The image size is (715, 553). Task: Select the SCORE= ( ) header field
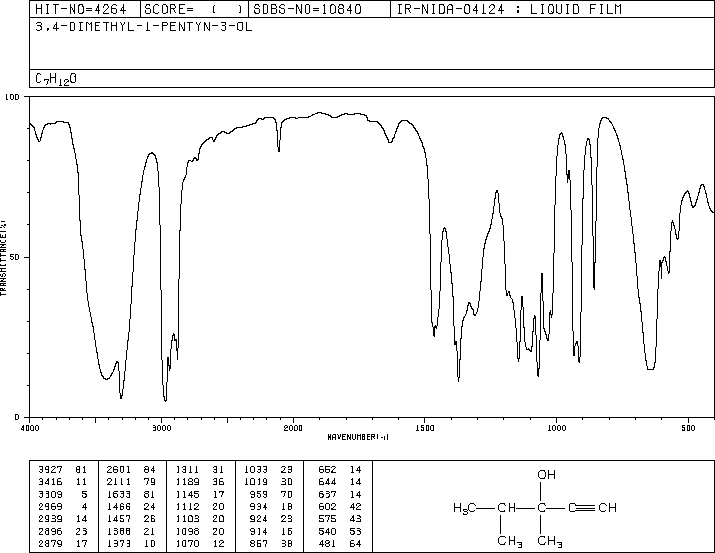coord(194,9)
